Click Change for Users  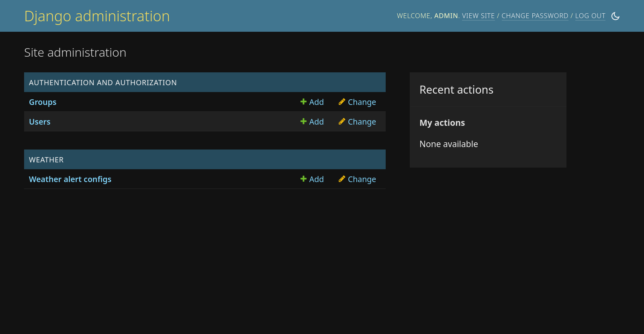click(357, 122)
